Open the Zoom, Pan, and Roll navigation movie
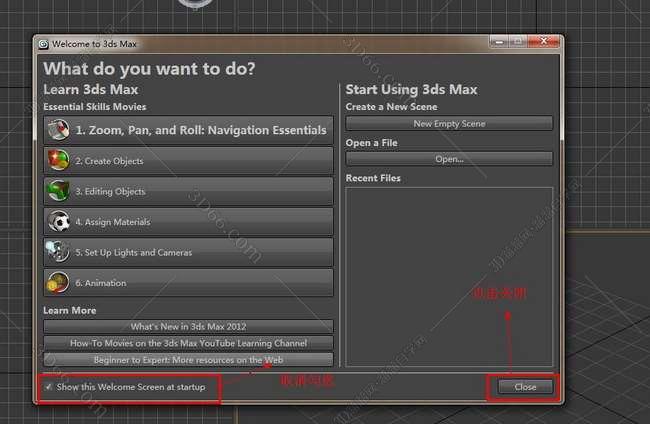Viewport: 650px width, 424px height. pos(188,130)
